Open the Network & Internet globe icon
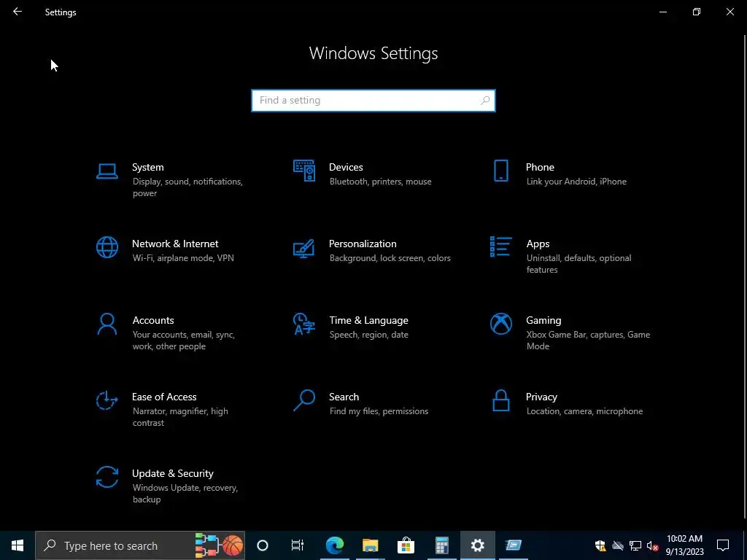 (x=107, y=248)
